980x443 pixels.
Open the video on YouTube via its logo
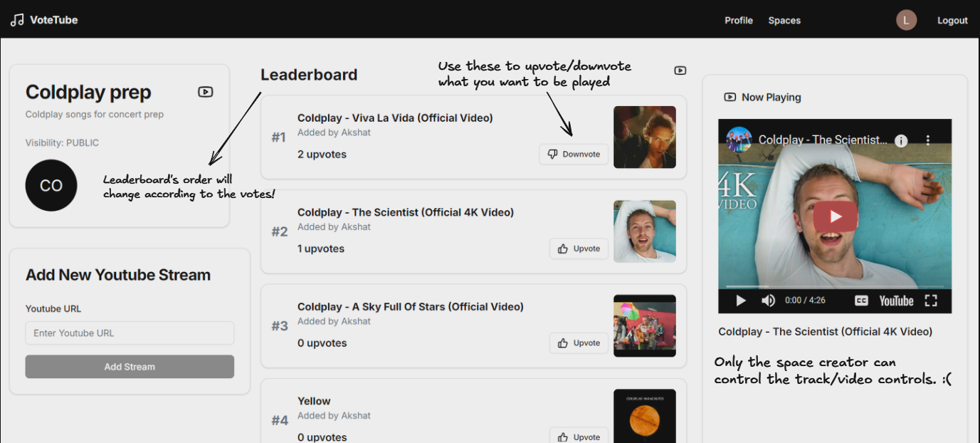pos(896,301)
